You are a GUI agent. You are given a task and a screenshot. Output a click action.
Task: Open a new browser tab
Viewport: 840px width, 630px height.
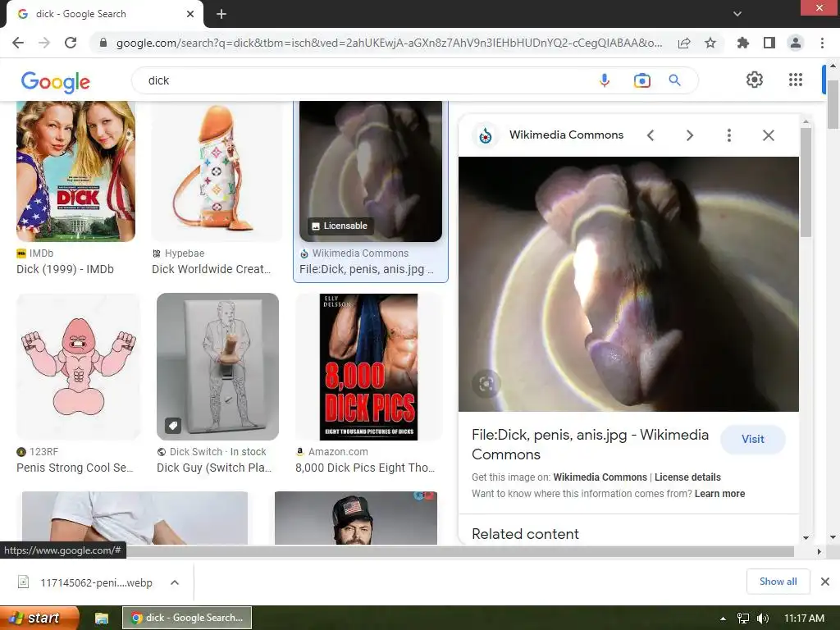pyautogui.click(x=221, y=14)
